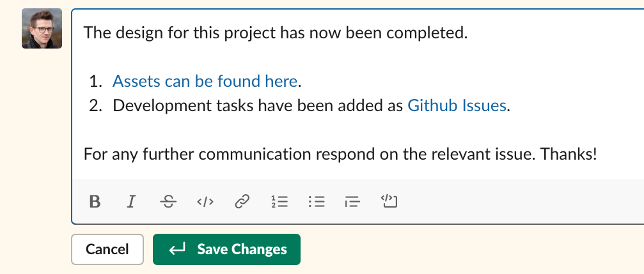Save Changes to the message
The image size is (644, 274).
click(x=227, y=249)
